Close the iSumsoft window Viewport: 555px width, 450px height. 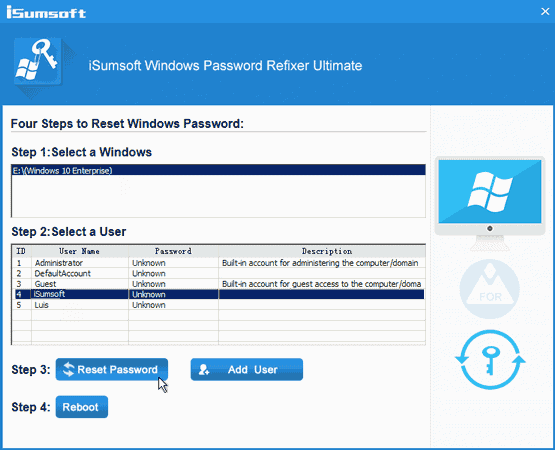[x=545, y=11]
